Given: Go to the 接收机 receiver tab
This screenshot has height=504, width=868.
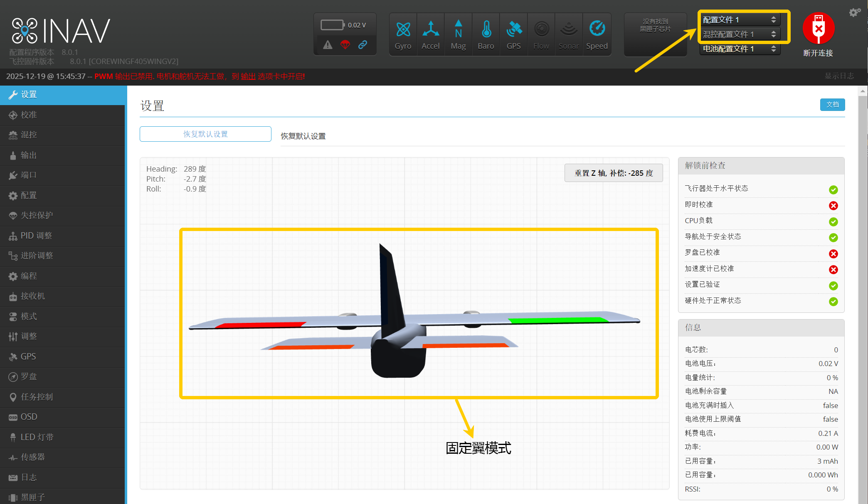Looking at the screenshot, I should [x=33, y=296].
